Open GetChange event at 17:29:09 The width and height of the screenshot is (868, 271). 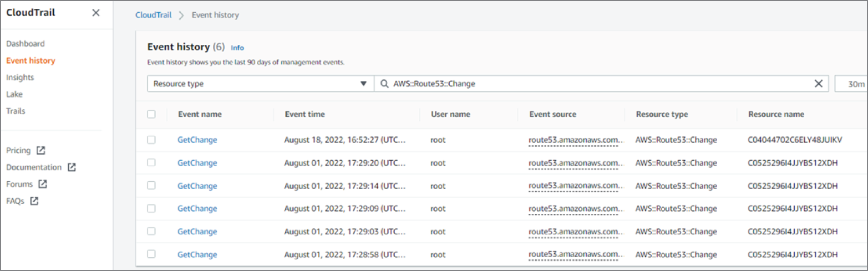tap(197, 208)
